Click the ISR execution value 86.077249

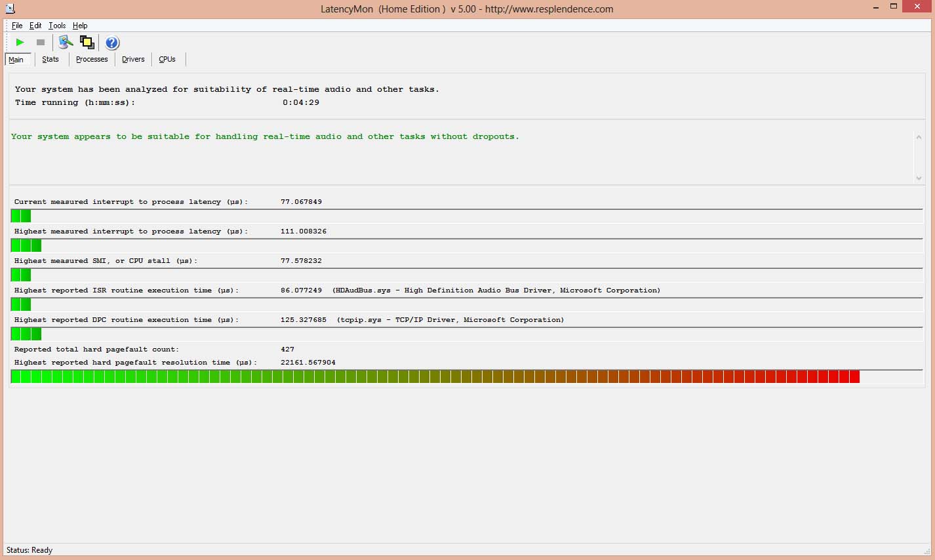pos(301,290)
